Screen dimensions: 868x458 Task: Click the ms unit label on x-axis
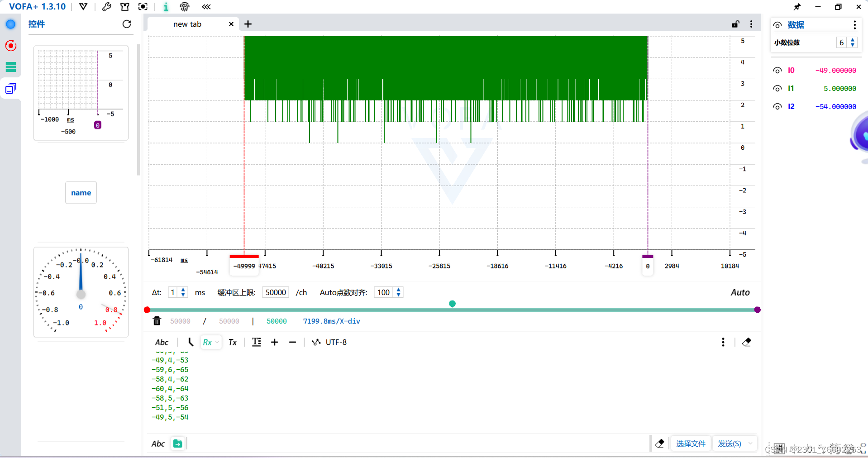pos(184,260)
